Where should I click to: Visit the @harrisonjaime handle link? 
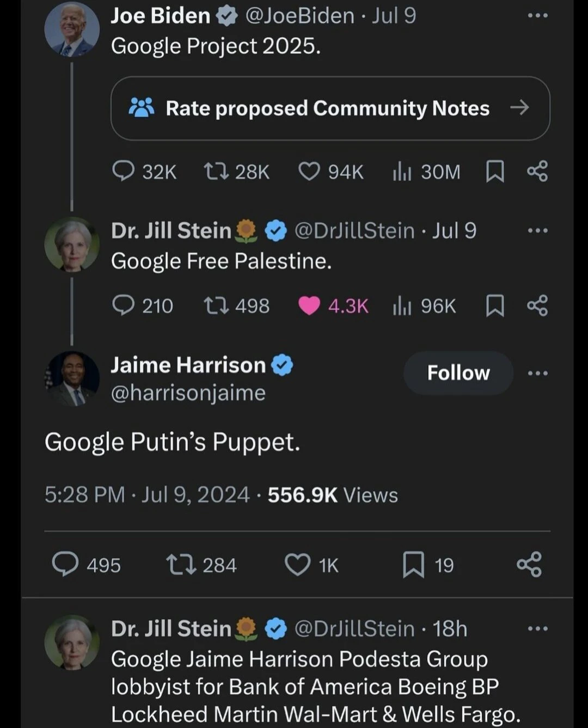point(188,393)
